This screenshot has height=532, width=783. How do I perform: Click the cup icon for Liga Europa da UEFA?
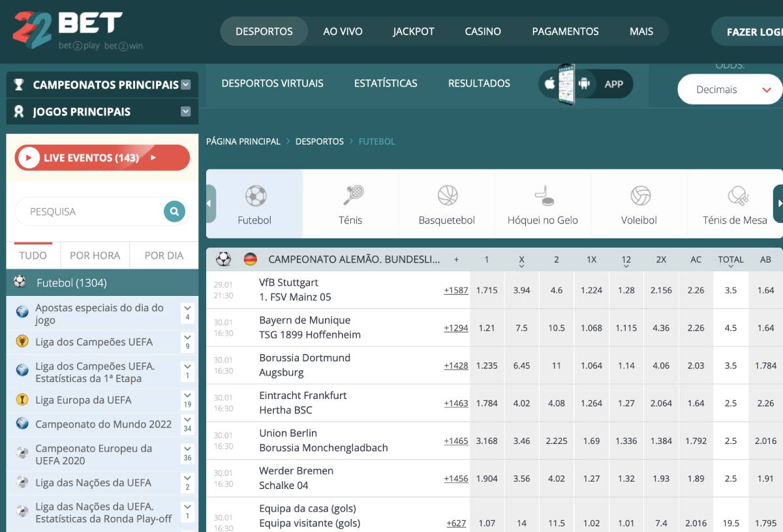click(x=22, y=400)
